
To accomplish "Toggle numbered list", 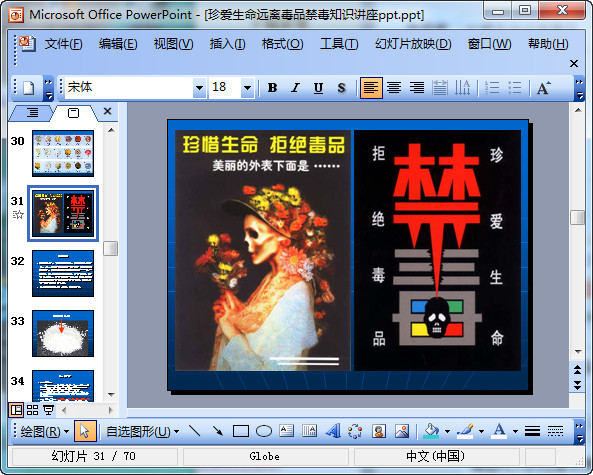I will 492,88.
